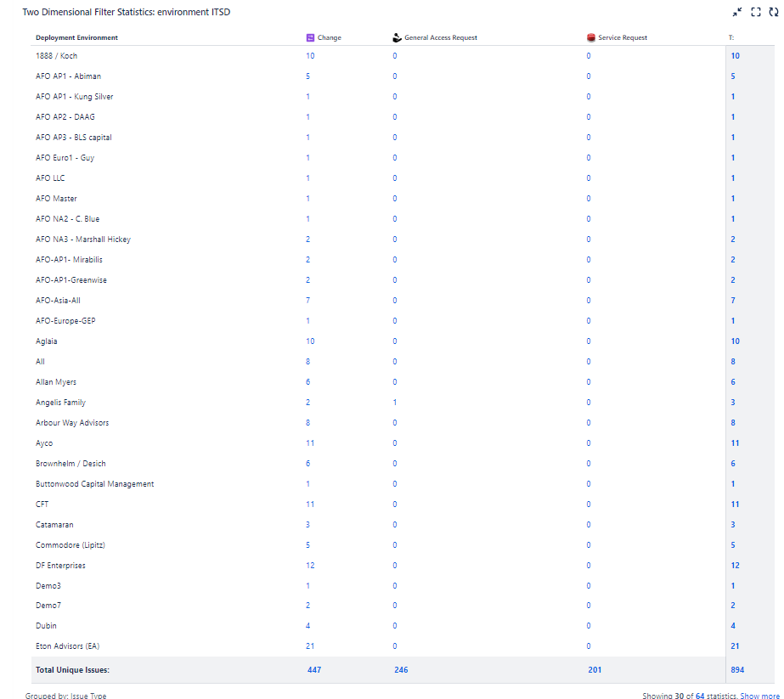Click the Change total of 447
The height and width of the screenshot is (699, 784).
coord(314,669)
